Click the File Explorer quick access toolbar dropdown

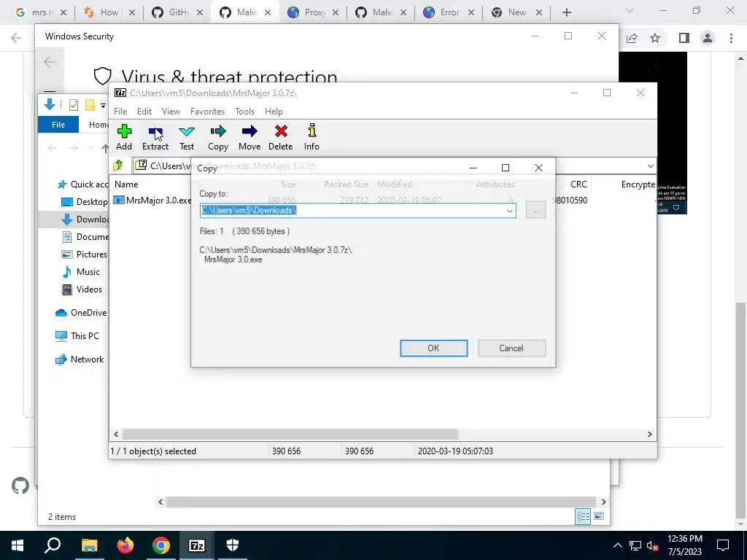(x=103, y=105)
